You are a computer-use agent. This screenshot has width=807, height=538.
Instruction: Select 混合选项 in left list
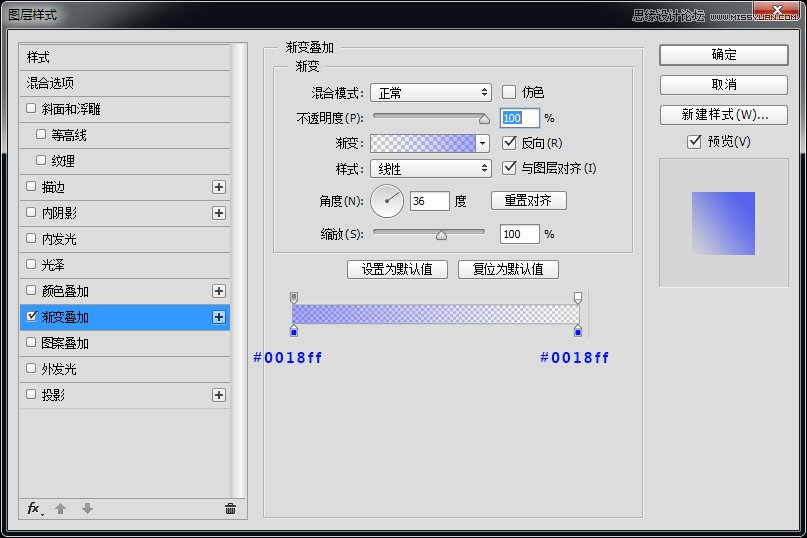125,83
